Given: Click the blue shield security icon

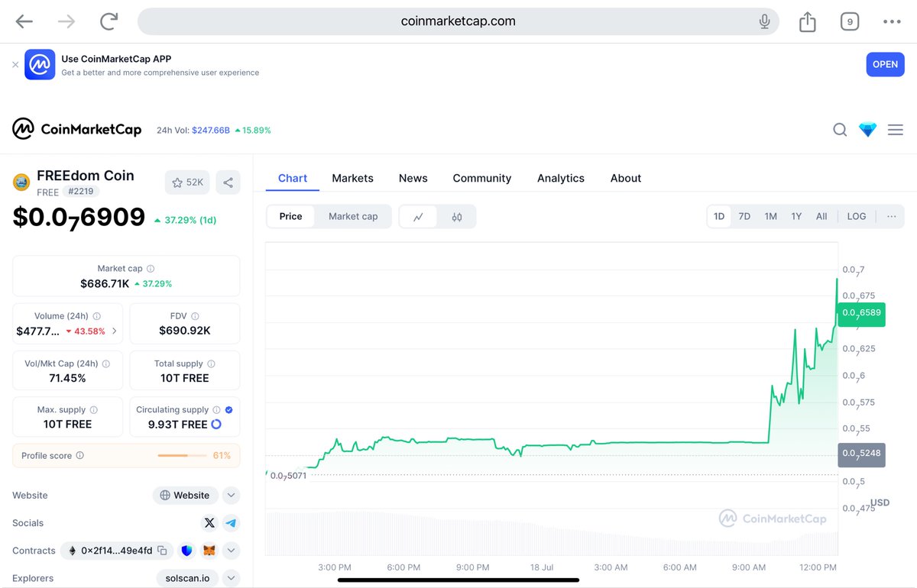Looking at the screenshot, I should coord(186,551).
